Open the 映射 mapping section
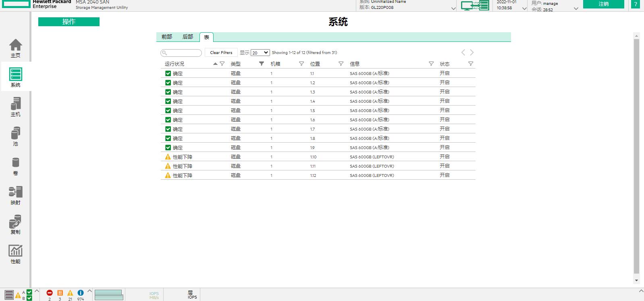 click(x=15, y=195)
